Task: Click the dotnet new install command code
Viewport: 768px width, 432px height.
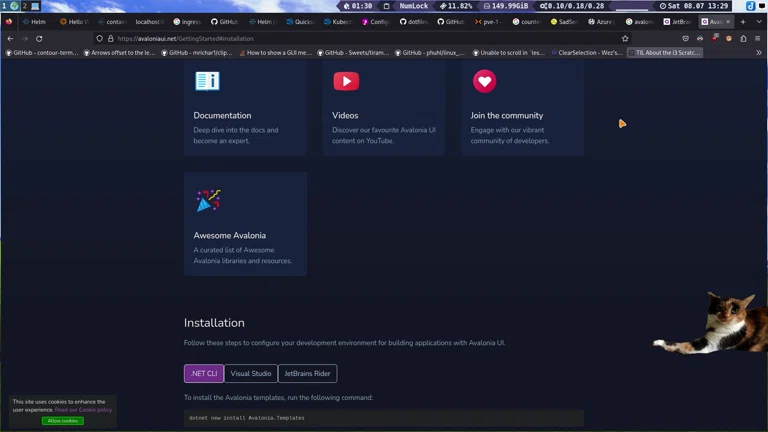Action: coord(246,418)
